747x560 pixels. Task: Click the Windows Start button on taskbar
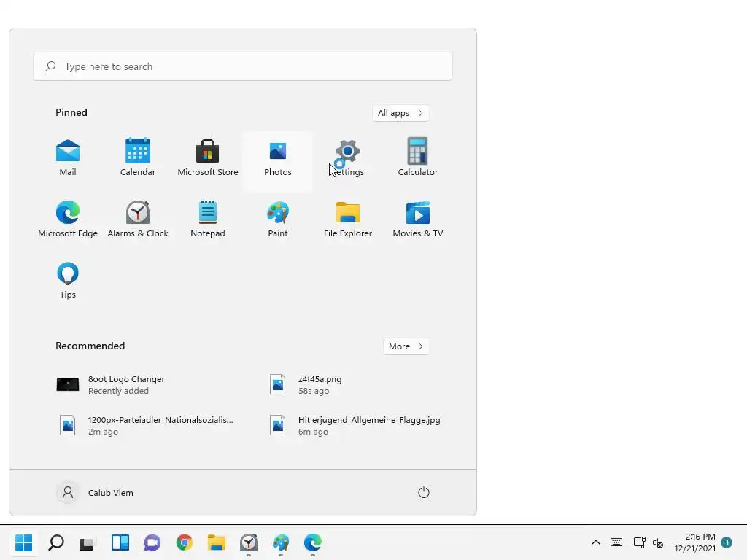click(24, 542)
